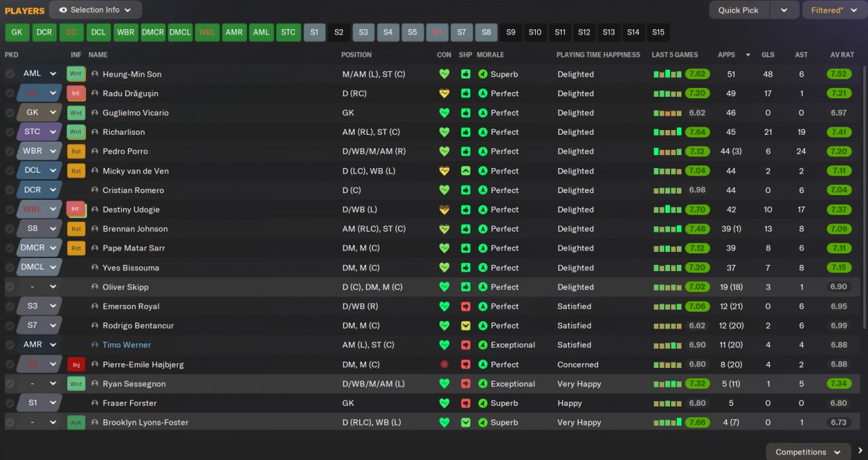Sort by the MORALE column header

490,55
